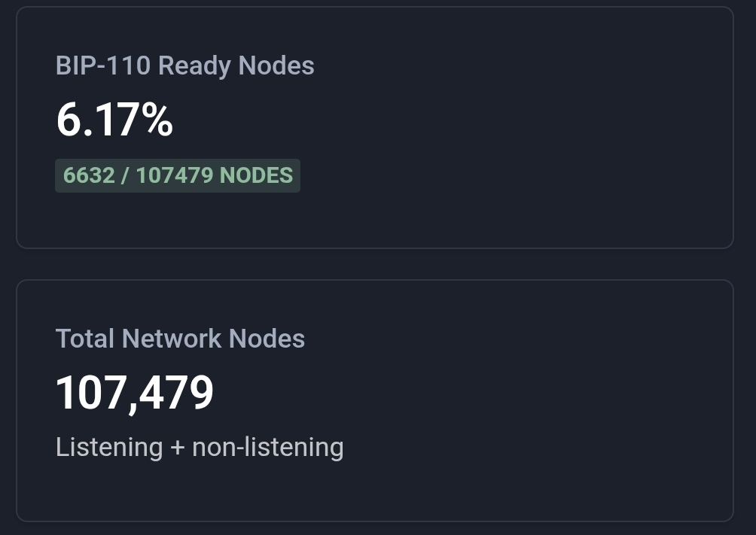This screenshot has width=756, height=535.
Task: Click the green "6632 / 107479 NODES" badge
Action: tap(178, 175)
